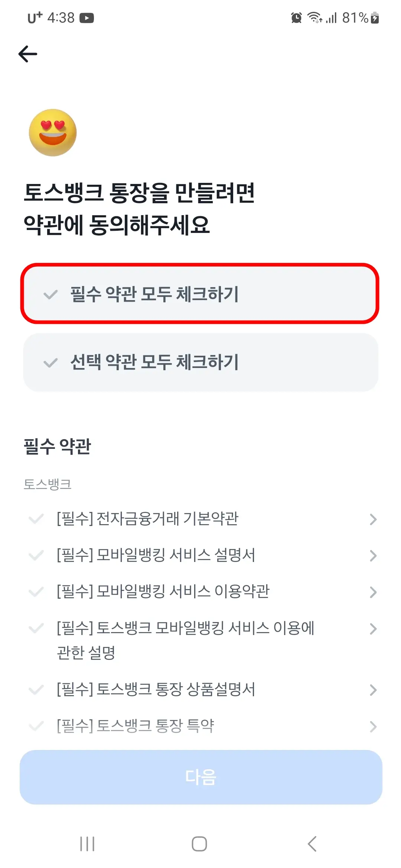The image size is (401, 868).
Task: Expand 모바일뱅킹 서비스 설명서 details
Action: (373, 556)
